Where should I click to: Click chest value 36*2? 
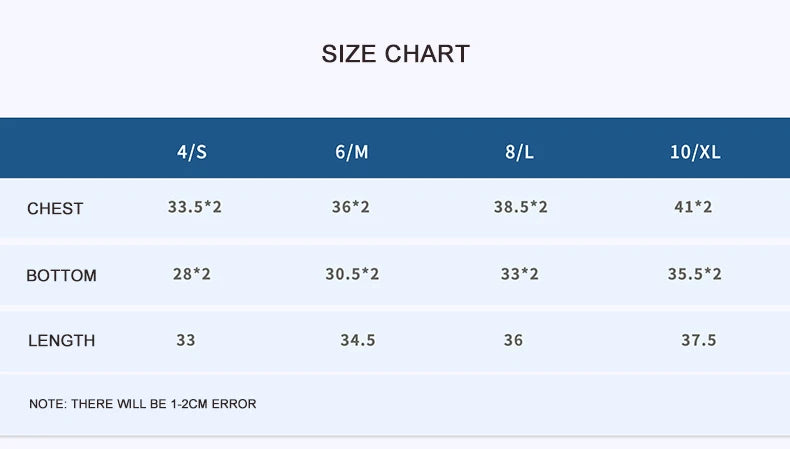[351, 208]
